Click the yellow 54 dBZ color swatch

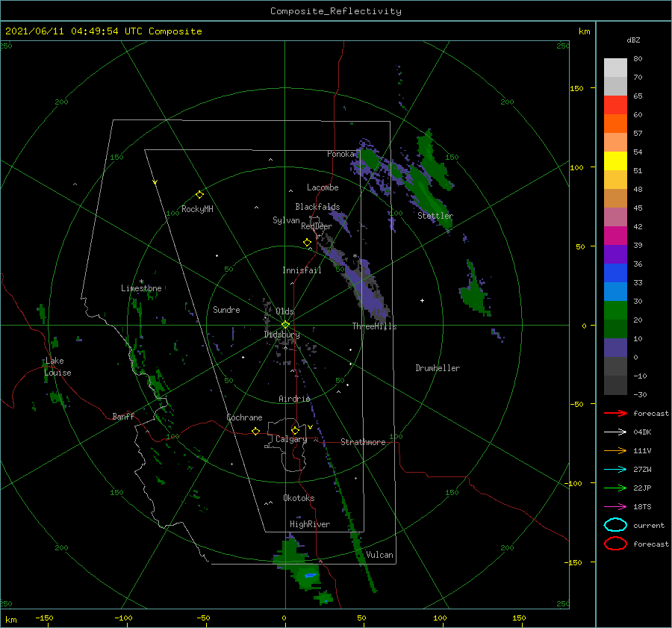tap(615, 161)
